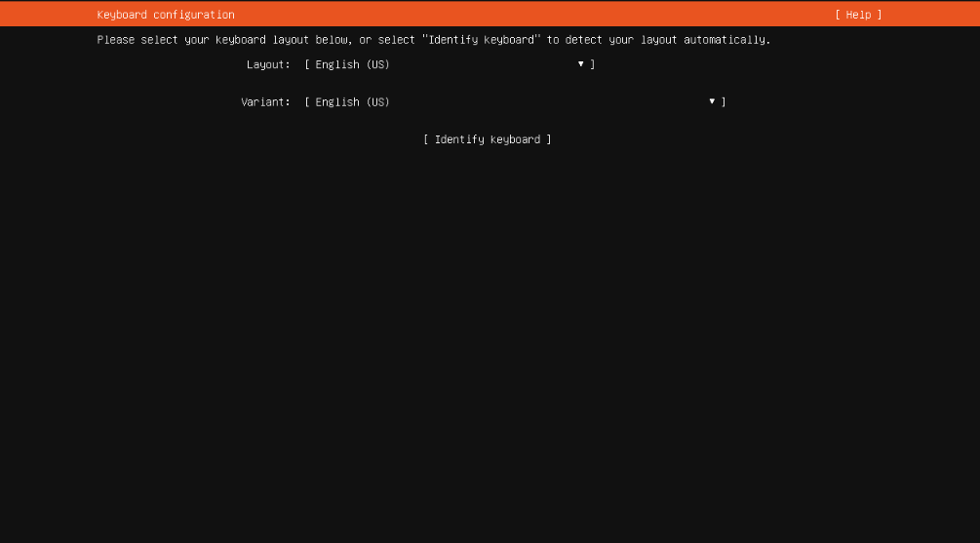
Task: Click the opening bracket of Variant selector
Action: click(x=307, y=102)
